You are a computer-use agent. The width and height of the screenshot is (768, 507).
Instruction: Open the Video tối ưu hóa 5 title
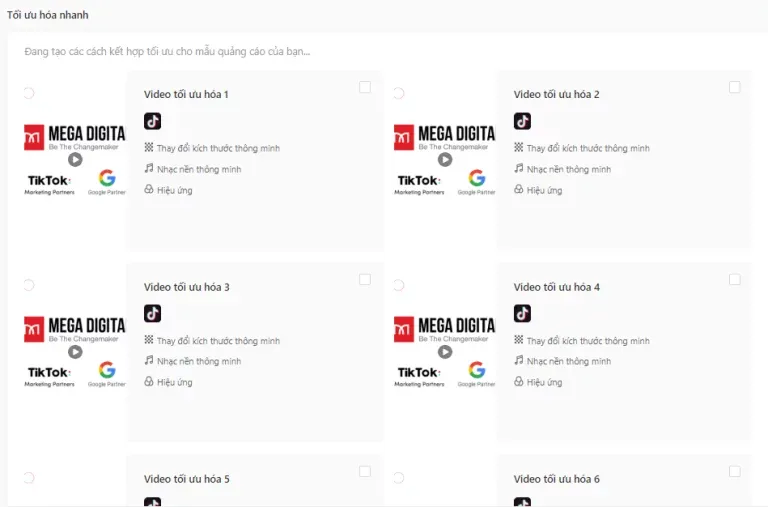point(187,480)
